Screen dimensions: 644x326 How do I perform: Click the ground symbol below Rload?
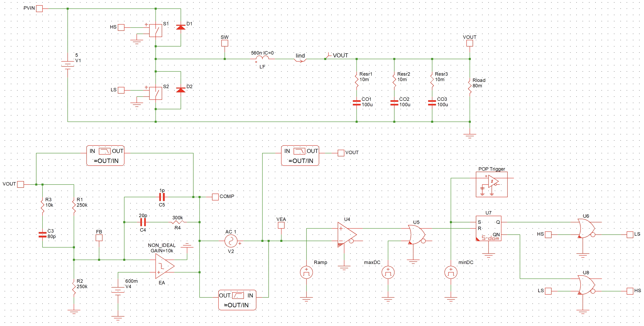coord(470,136)
